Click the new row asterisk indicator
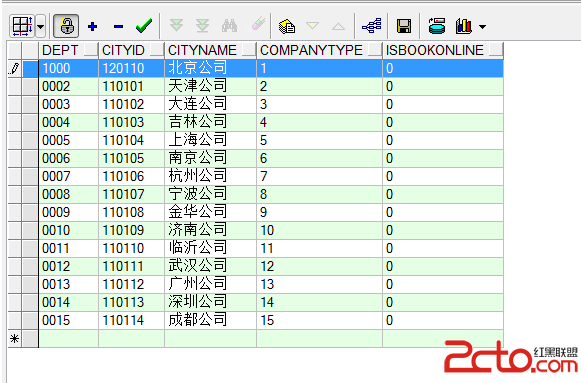This screenshot has width=581, height=383. click(14, 339)
